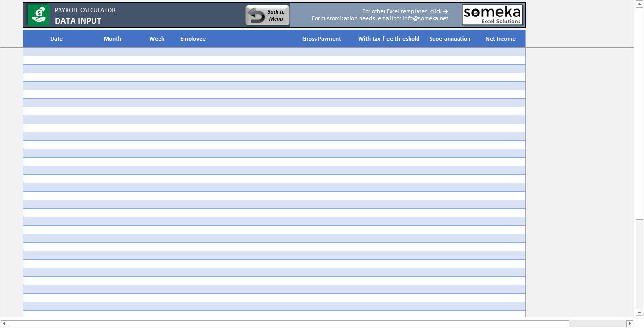644x330 pixels.
Task: Click the info@someka.net email address
Action: pyautogui.click(x=425, y=19)
